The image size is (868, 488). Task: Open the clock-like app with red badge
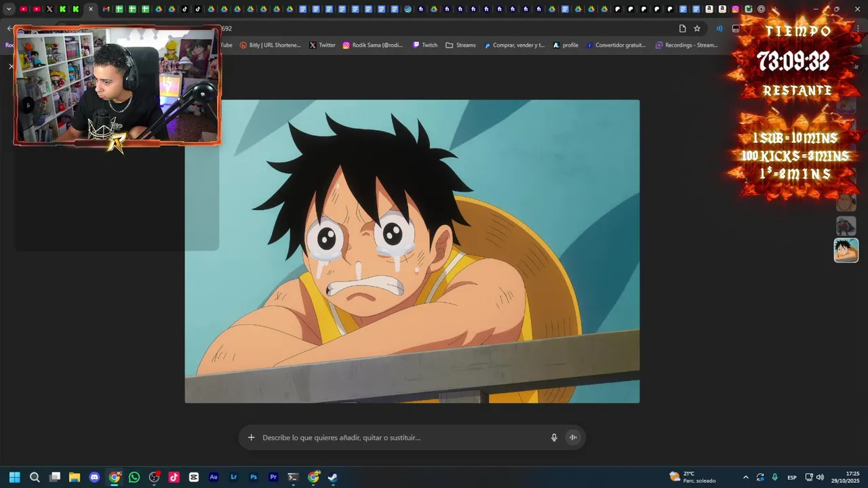click(x=155, y=477)
